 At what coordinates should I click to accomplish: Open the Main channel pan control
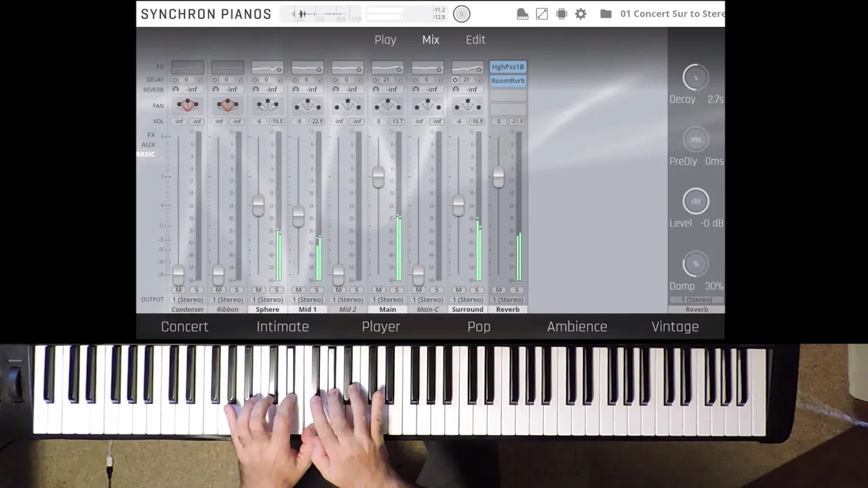tap(387, 105)
